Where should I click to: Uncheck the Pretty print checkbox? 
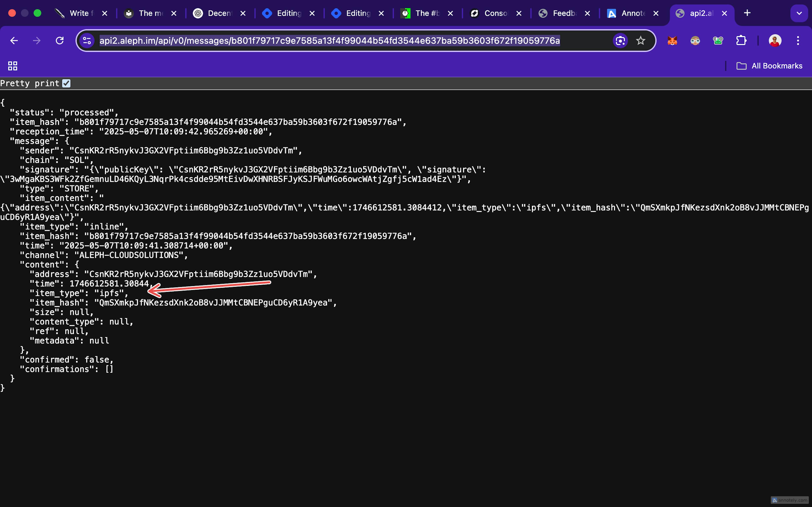point(66,83)
